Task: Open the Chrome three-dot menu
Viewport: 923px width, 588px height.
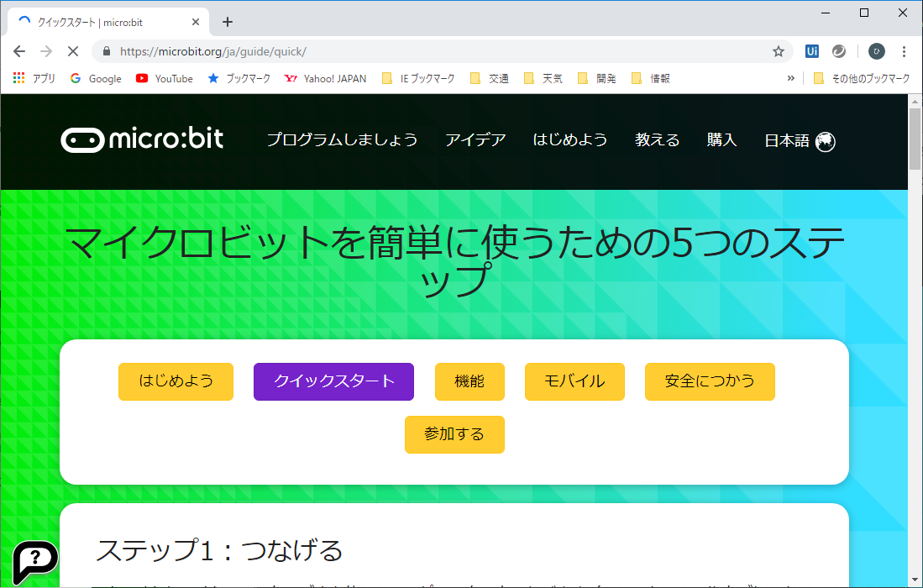Action: click(904, 51)
